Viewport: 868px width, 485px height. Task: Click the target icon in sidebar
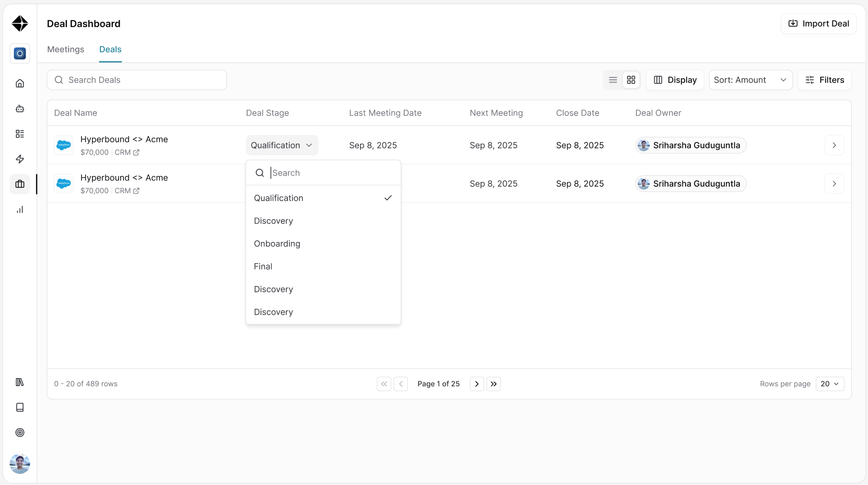click(x=20, y=432)
